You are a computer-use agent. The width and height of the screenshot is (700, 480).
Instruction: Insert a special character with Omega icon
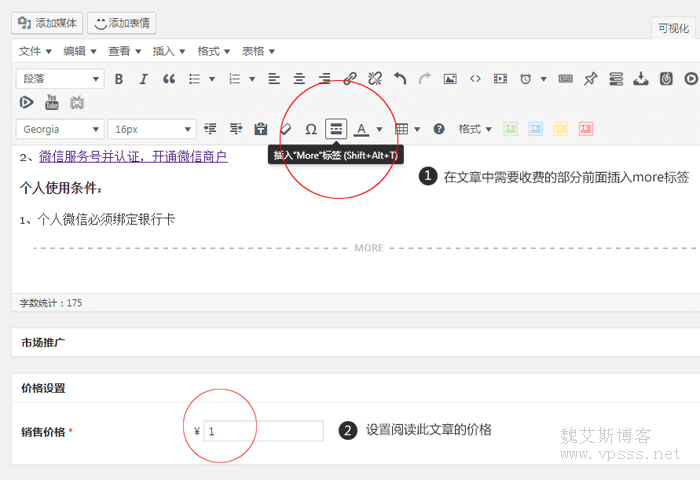(311, 129)
